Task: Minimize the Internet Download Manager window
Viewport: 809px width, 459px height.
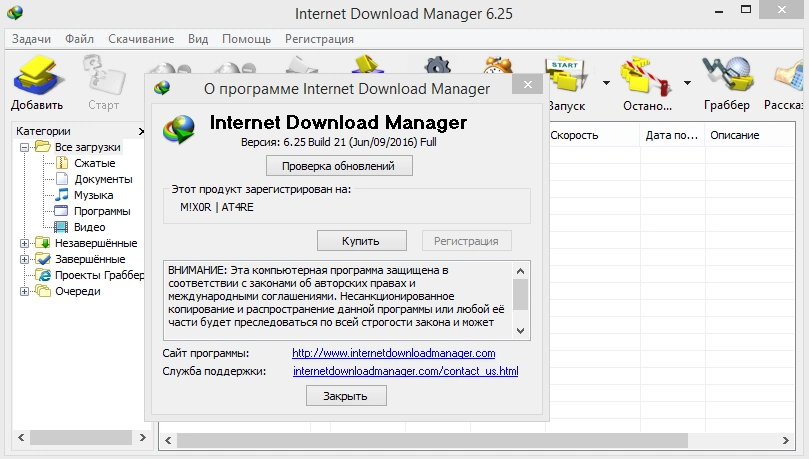Action: tap(719, 11)
